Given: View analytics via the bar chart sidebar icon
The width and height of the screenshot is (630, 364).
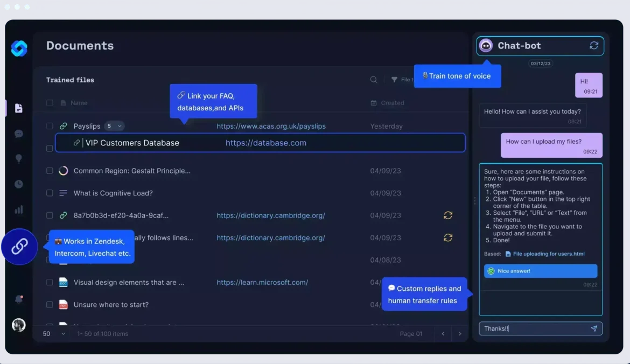Looking at the screenshot, I should tap(19, 209).
